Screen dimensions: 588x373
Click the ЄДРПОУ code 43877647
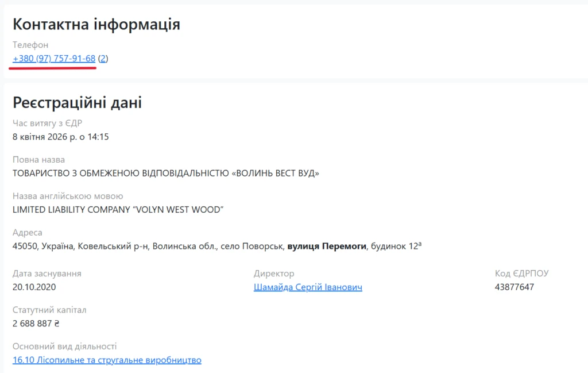(x=514, y=287)
